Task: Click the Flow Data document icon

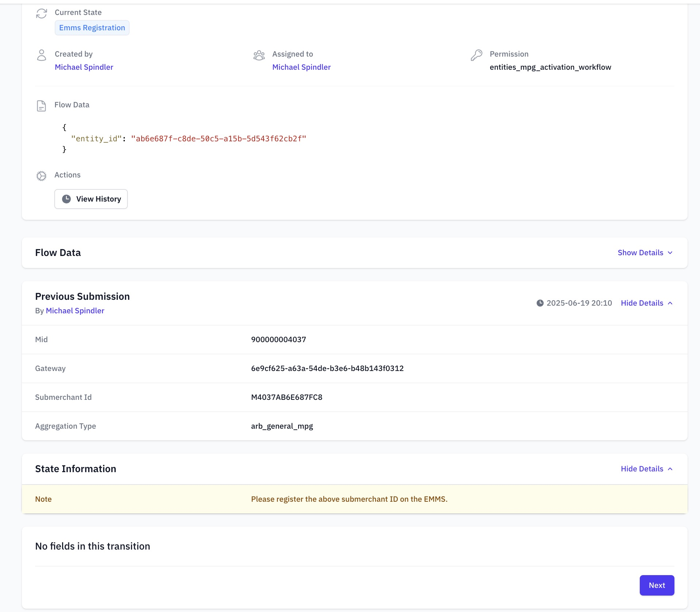Action: (41, 106)
